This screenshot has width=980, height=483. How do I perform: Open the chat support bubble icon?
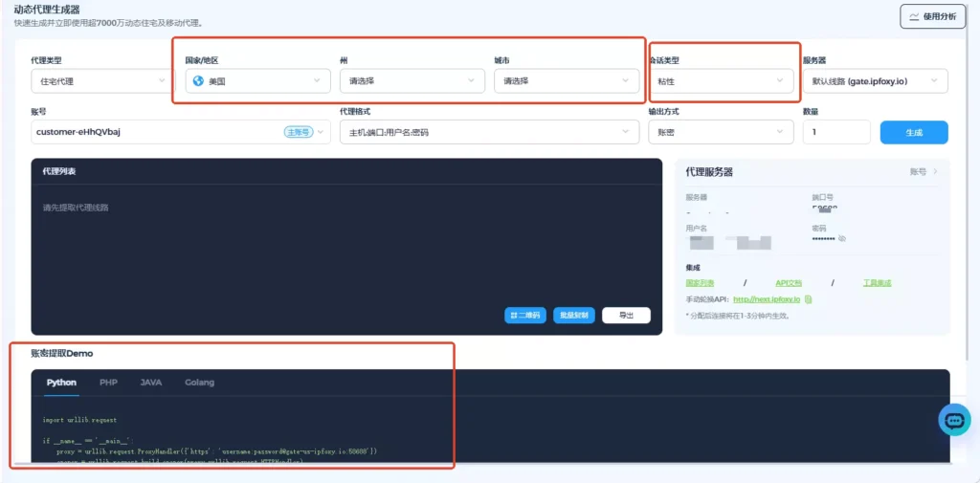pyautogui.click(x=954, y=420)
